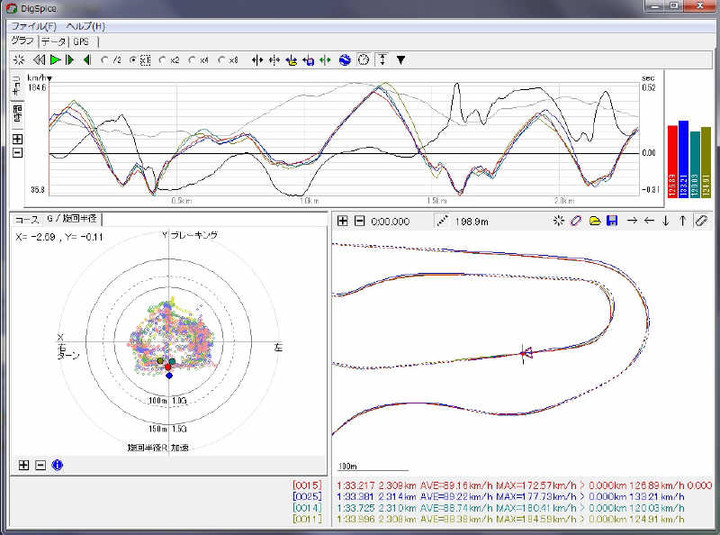Click the teal 120.03 speed bar
Viewport: 720px width, 535px height.
695,164
